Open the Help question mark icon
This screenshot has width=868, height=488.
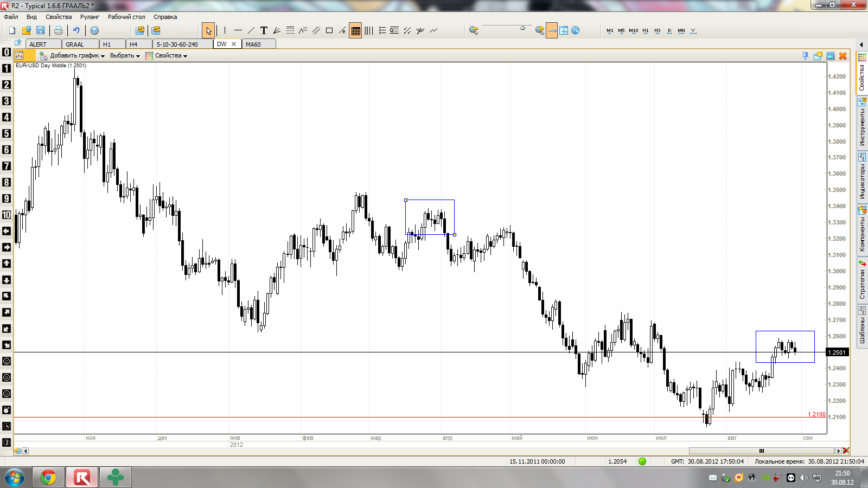(x=94, y=30)
